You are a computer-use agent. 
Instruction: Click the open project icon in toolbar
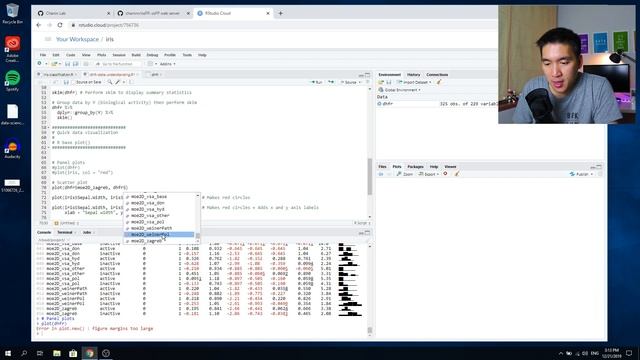point(54,64)
